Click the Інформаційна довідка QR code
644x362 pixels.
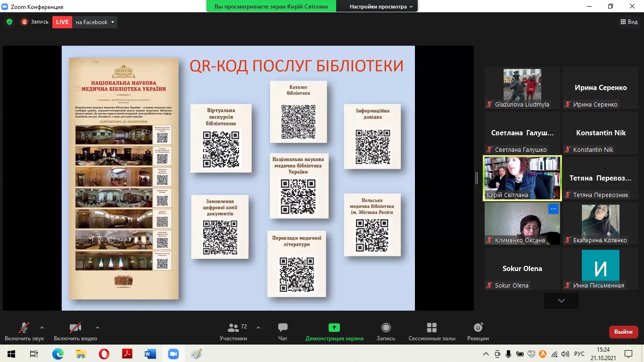click(372, 147)
